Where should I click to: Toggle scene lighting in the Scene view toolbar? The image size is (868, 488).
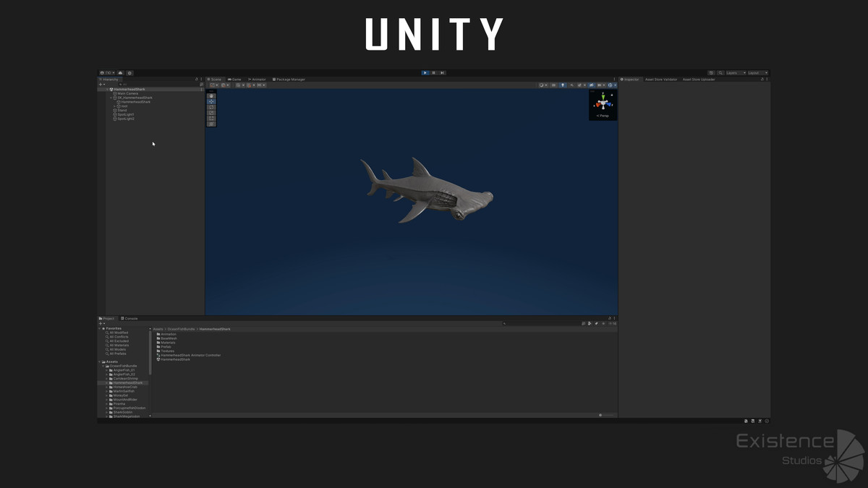[563, 85]
